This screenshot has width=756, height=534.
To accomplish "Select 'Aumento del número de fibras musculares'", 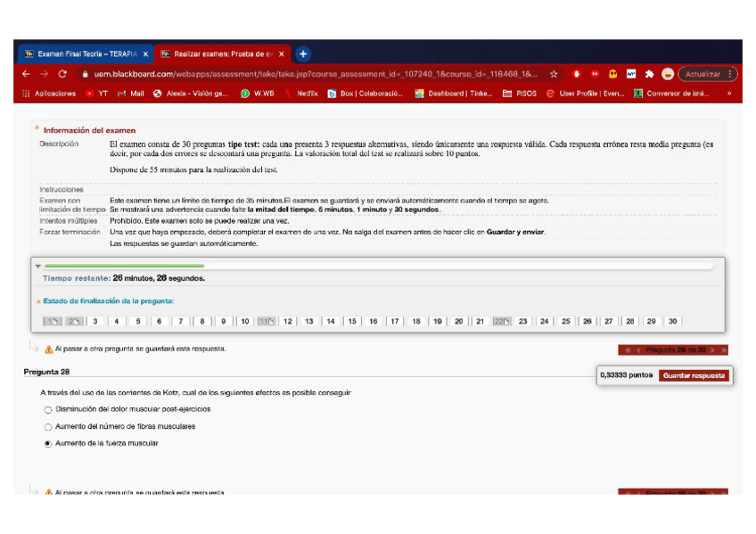I will (x=48, y=426).
